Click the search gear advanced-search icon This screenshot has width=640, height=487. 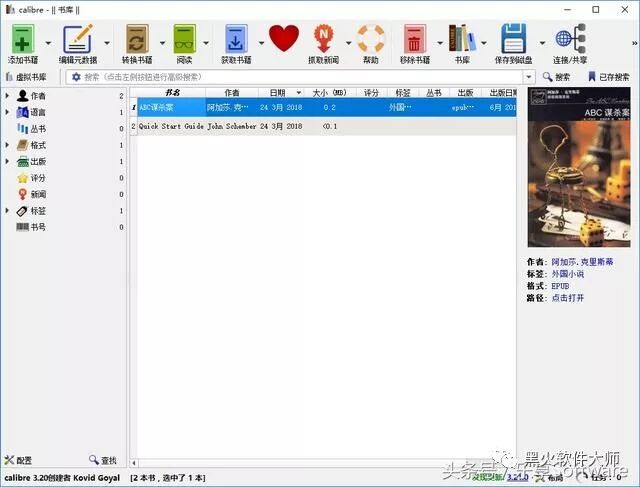(76, 77)
